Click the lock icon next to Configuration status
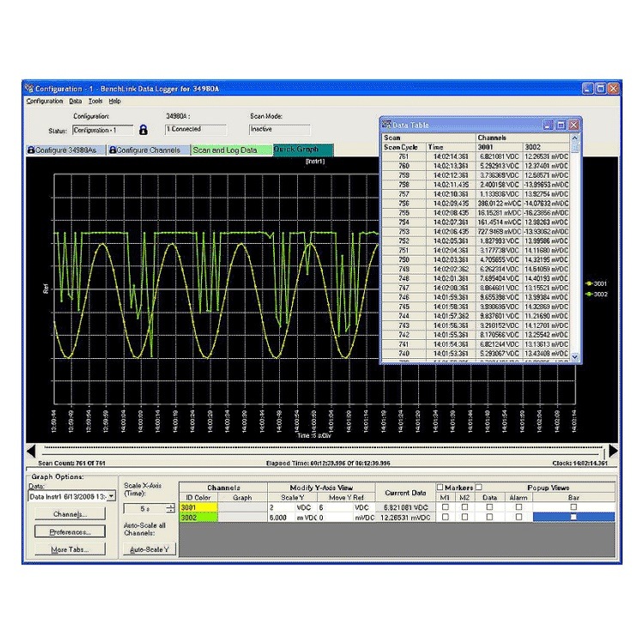Image resolution: width=644 pixels, height=644 pixels. (144, 130)
